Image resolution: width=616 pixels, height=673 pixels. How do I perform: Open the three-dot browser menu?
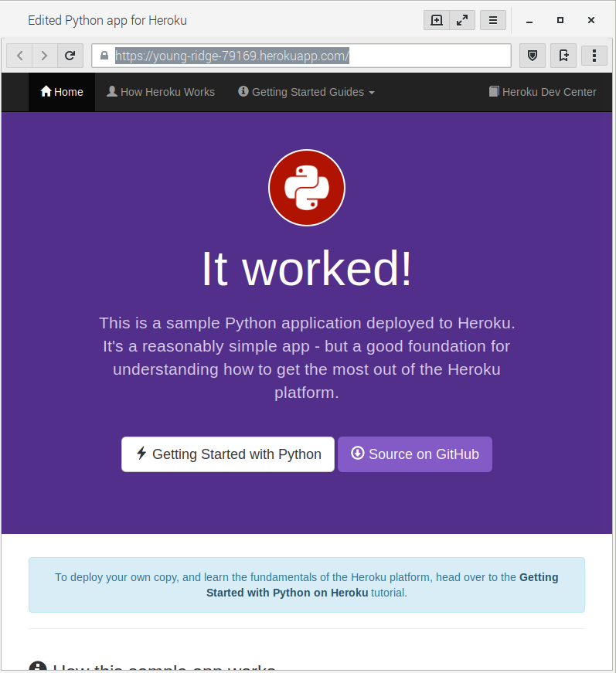tap(594, 56)
